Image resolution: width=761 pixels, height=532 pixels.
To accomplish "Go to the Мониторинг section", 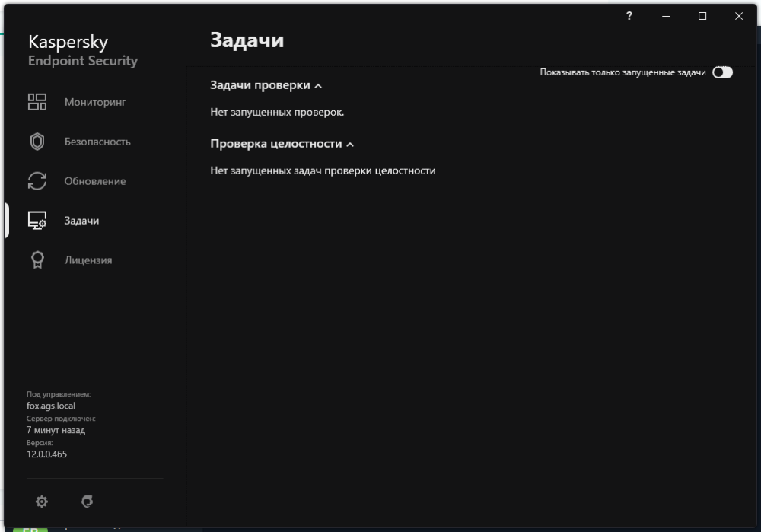I will point(94,102).
